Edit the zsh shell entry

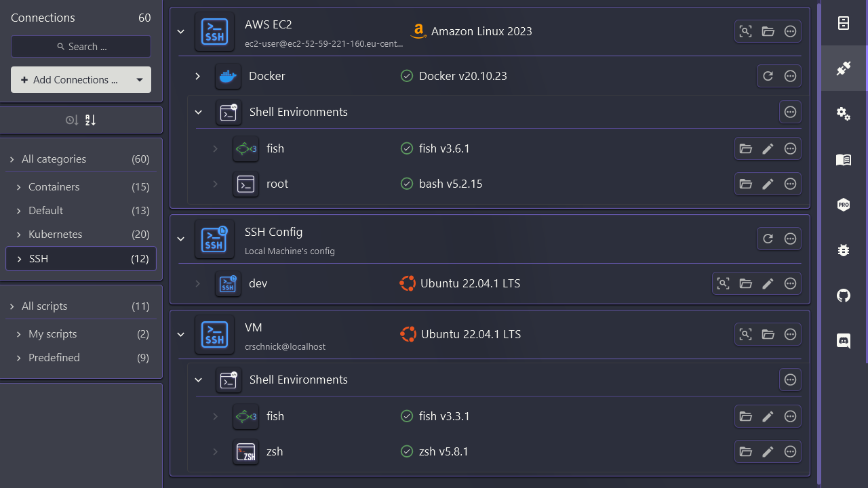tap(768, 451)
